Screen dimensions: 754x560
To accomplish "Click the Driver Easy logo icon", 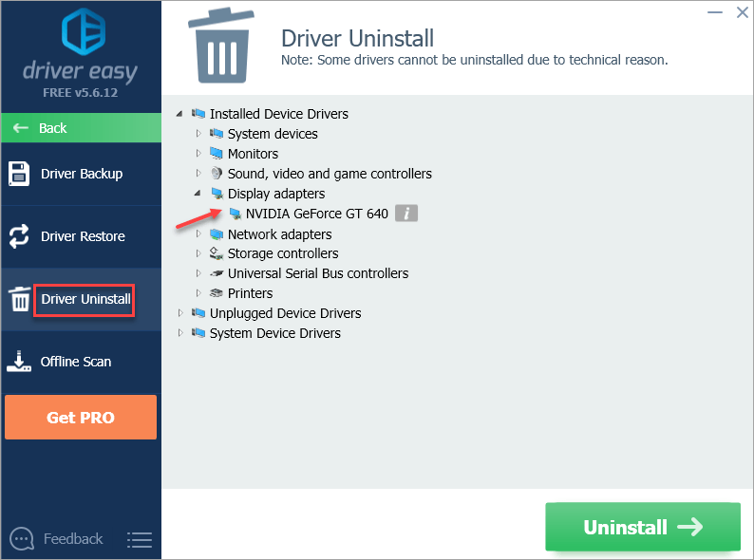I will 84,31.
